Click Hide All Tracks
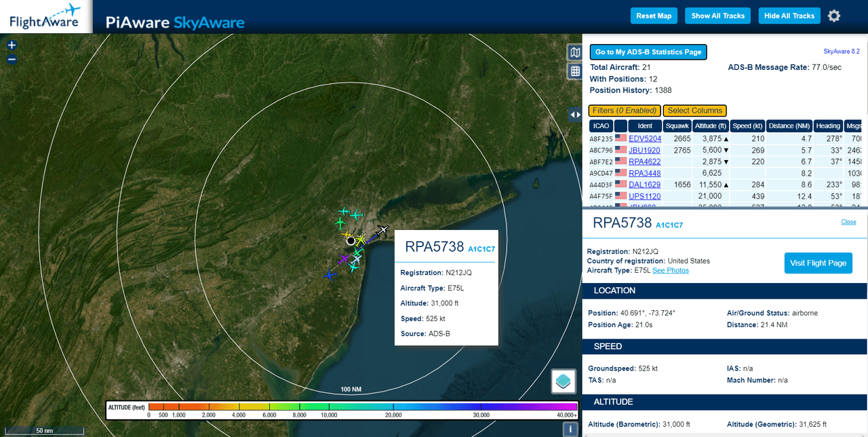The width and height of the screenshot is (868, 437). pos(789,16)
